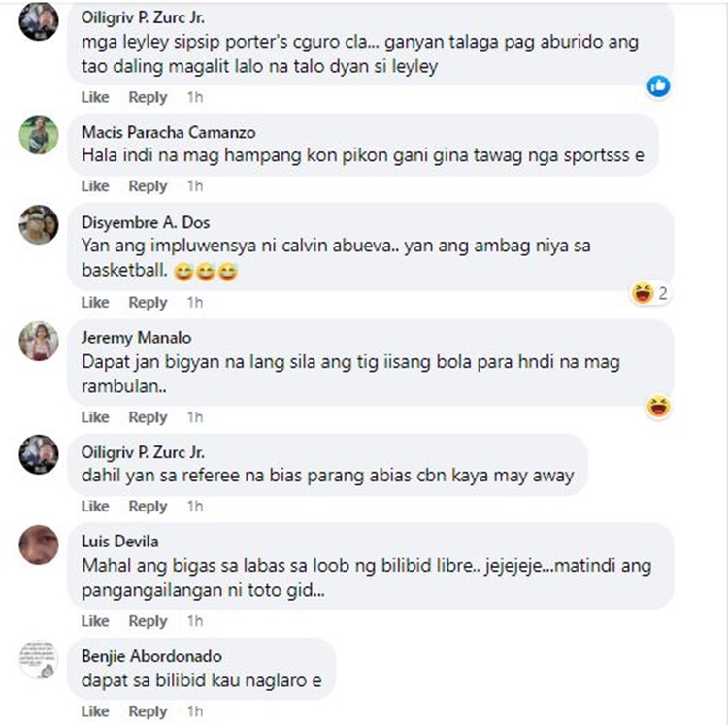This screenshot has width=728, height=725.
Task: Open Luis Devila's avatar
Action: point(39,544)
